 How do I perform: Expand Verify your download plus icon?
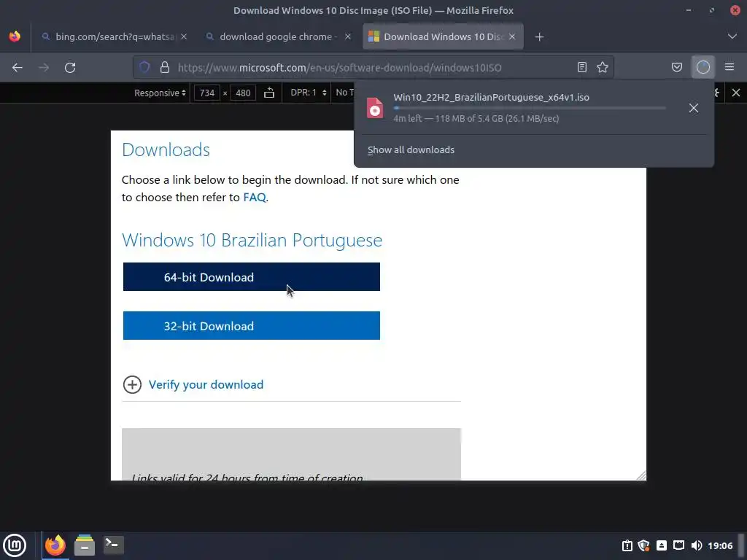pos(133,384)
